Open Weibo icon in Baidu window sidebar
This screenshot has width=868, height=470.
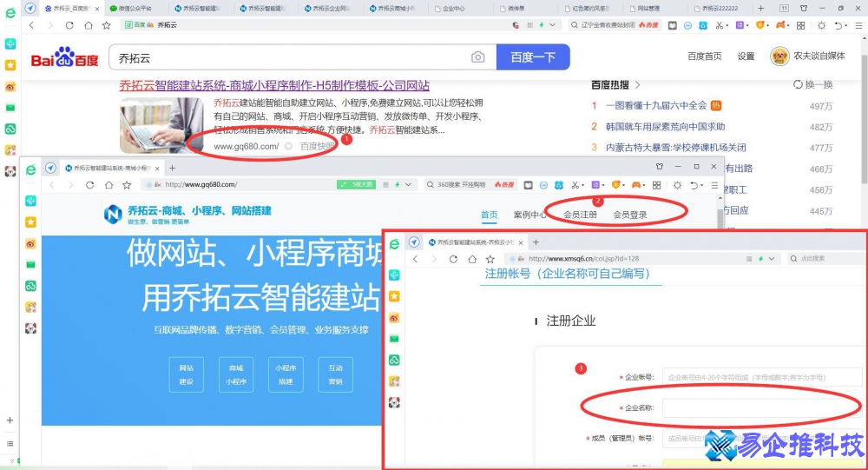click(10, 87)
